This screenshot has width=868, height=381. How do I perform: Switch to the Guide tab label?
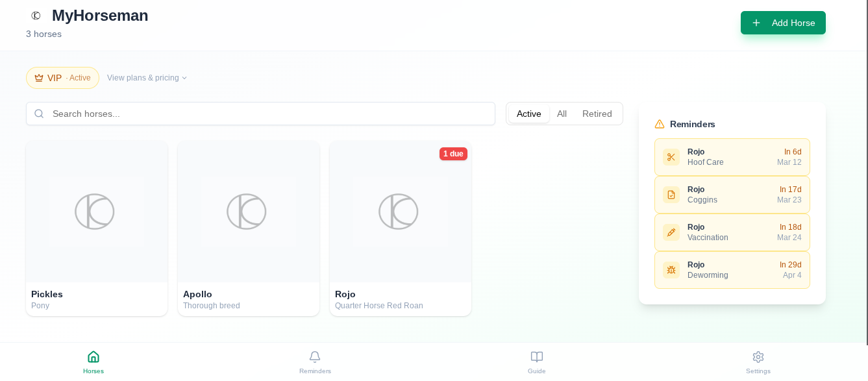click(537, 371)
